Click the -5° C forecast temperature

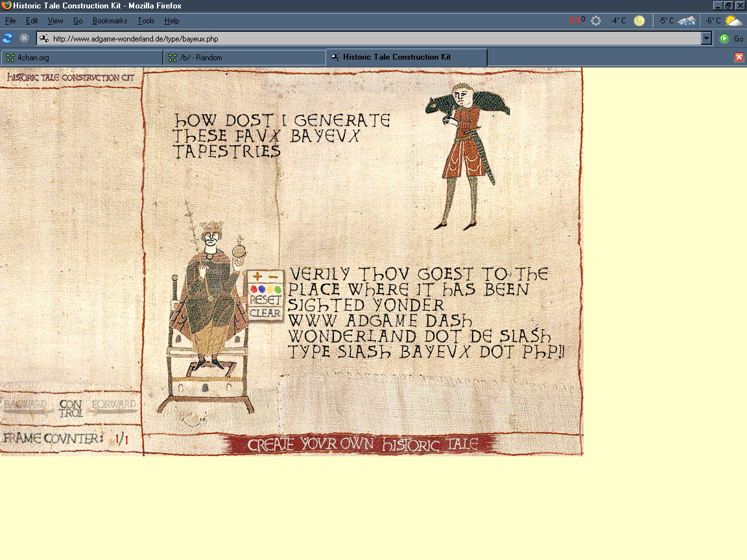coord(666,21)
